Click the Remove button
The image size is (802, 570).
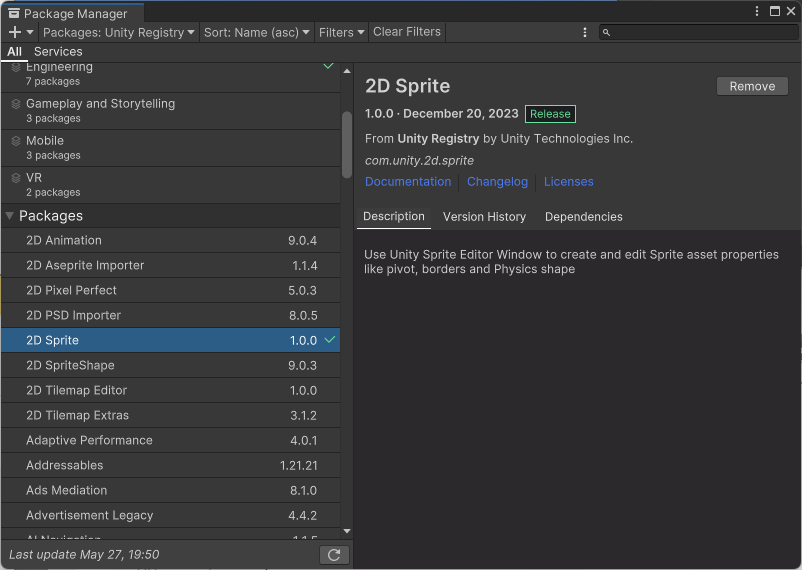tap(752, 86)
